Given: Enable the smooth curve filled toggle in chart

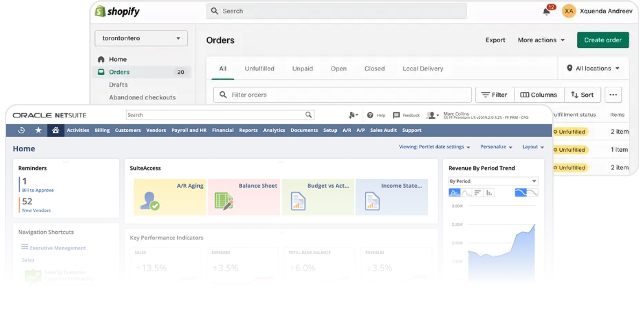Looking at the screenshot, I should coord(520,192).
